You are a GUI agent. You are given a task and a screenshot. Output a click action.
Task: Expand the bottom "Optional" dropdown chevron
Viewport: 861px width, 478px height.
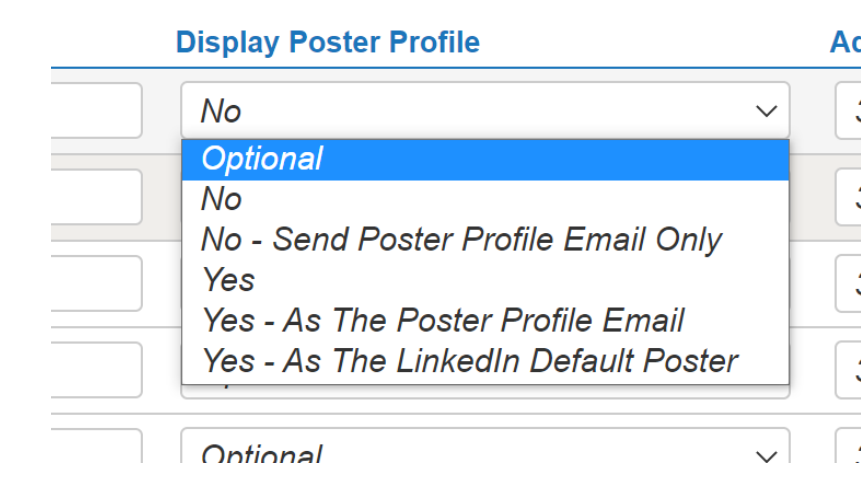coord(766,455)
